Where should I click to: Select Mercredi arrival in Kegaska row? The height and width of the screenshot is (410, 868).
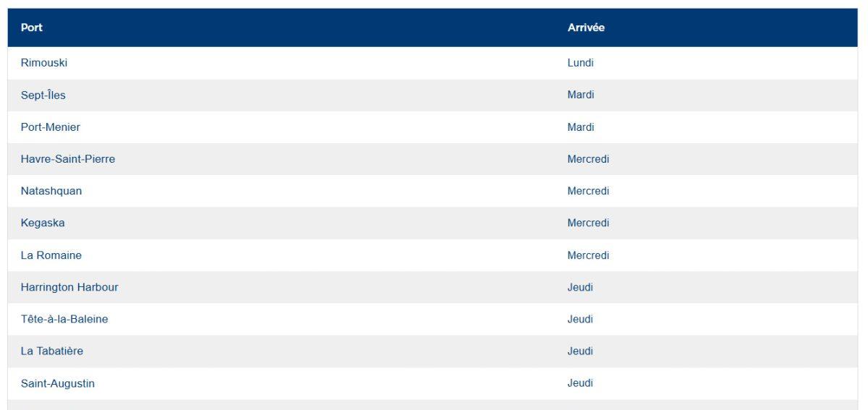click(x=588, y=223)
